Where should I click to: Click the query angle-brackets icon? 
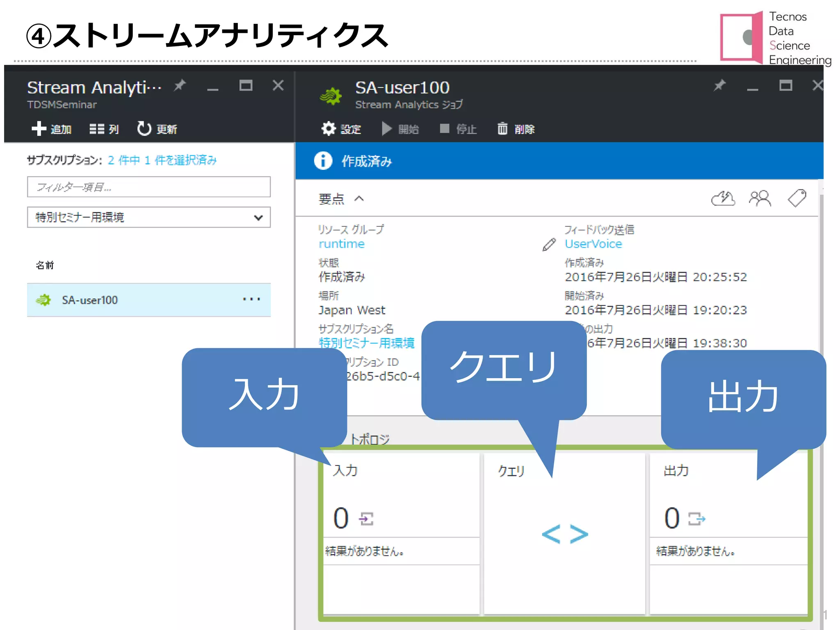coord(565,534)
